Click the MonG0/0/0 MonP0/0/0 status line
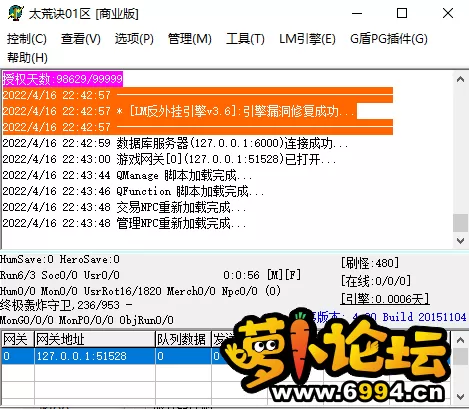Viewport: 469px width, 409px height. (87, 320)
